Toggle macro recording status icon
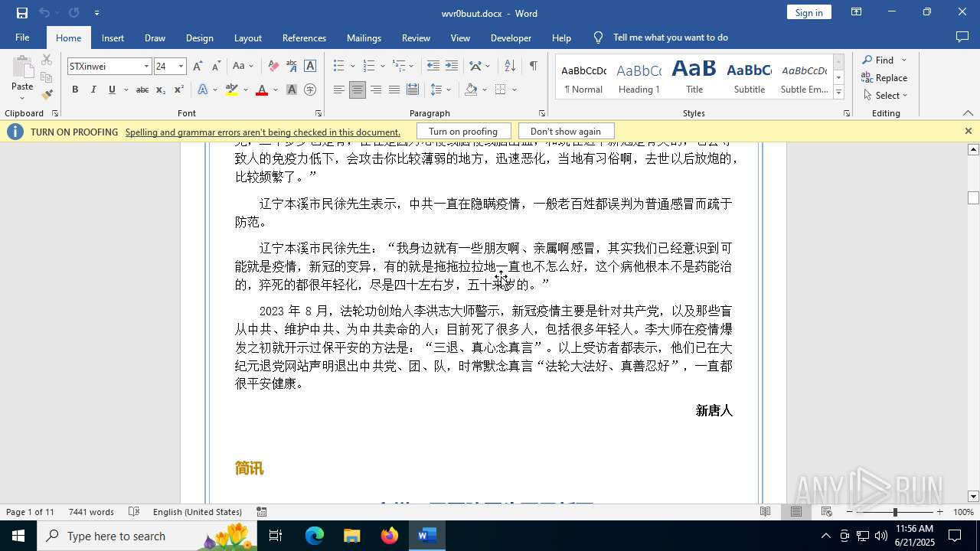Image resolution: width=980 pixels, height=551 pixels. pos(261,512)
